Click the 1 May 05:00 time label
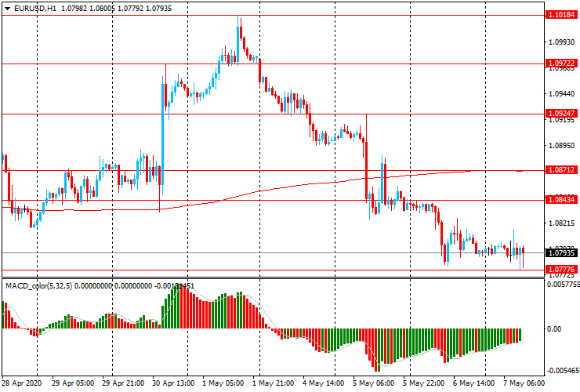580x392 pixels. point(223,383)
